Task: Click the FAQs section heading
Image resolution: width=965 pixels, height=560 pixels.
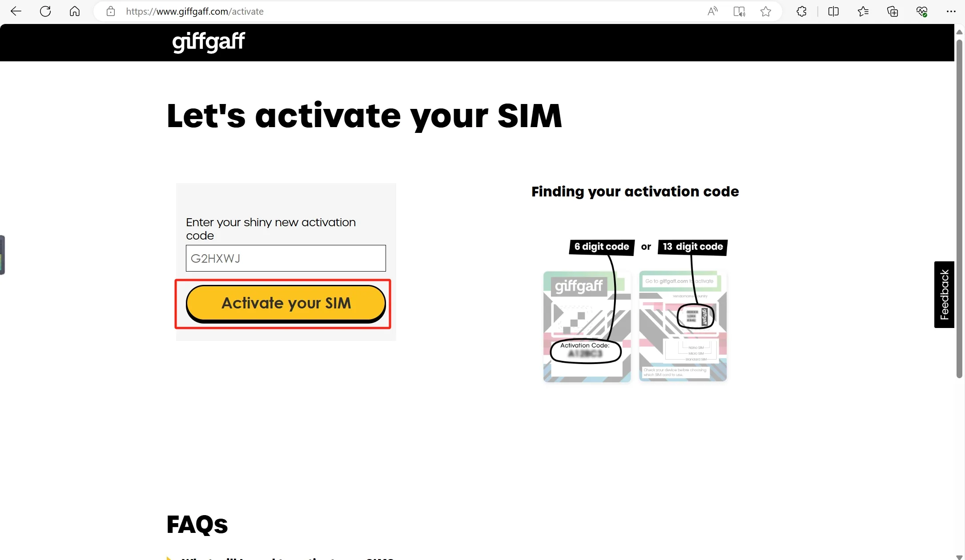Action: point(197,525)
